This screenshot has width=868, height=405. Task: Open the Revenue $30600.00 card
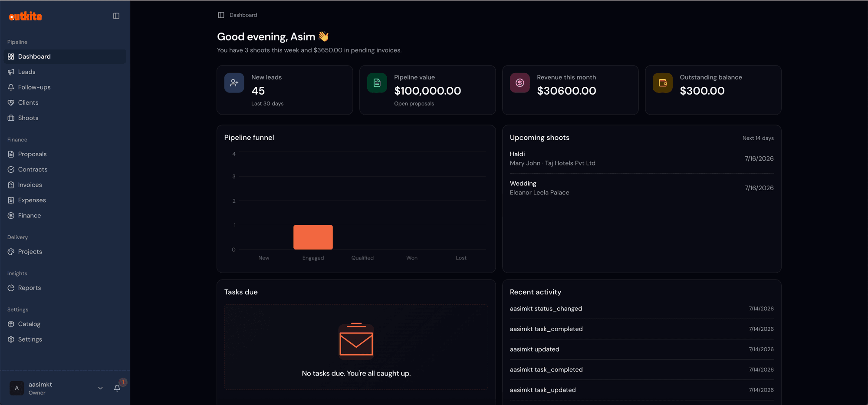[570, 90]
